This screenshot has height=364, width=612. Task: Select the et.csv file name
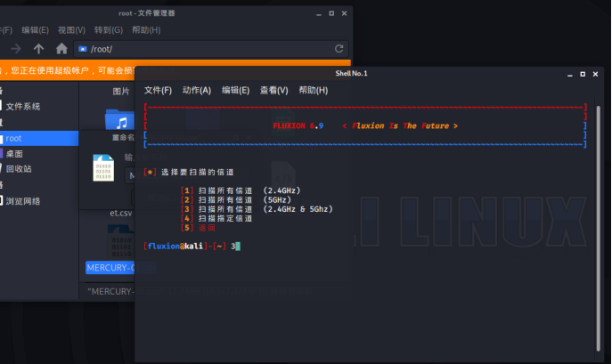tap(121, 213)
